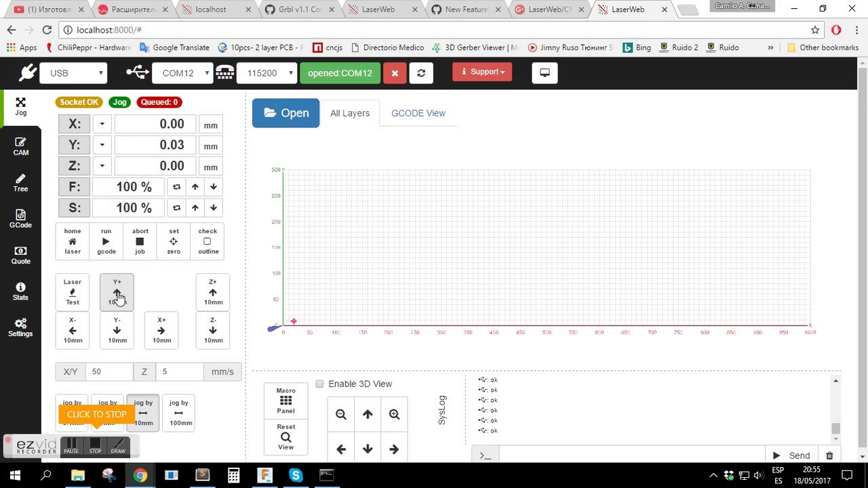
Task: Switch to the All Layers tab
Action: [x=350, y=113]
